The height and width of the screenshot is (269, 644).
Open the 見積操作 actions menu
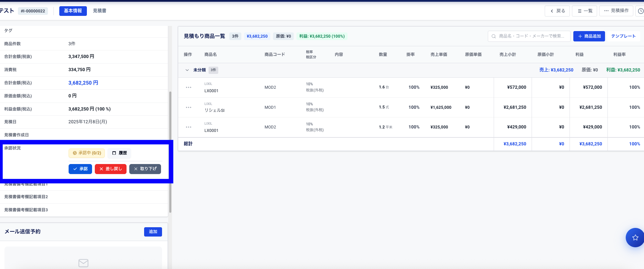616,11
